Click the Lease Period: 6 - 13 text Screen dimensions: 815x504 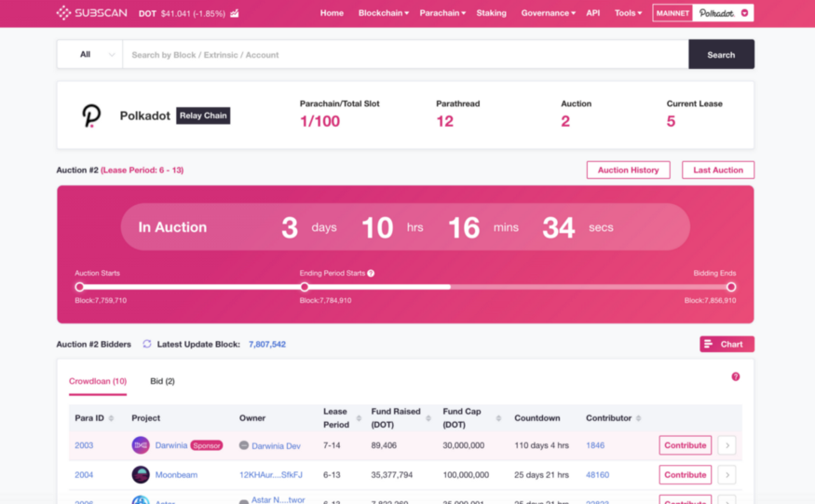point(142,170)
